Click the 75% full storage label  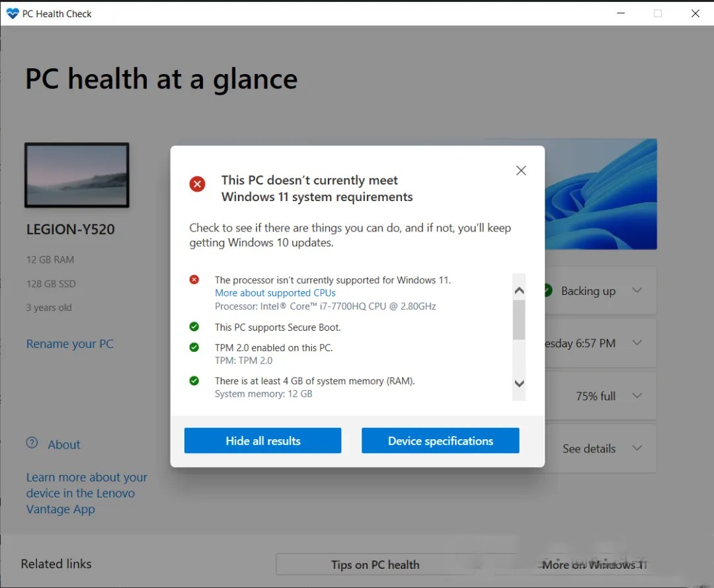[x=596, y=396]
